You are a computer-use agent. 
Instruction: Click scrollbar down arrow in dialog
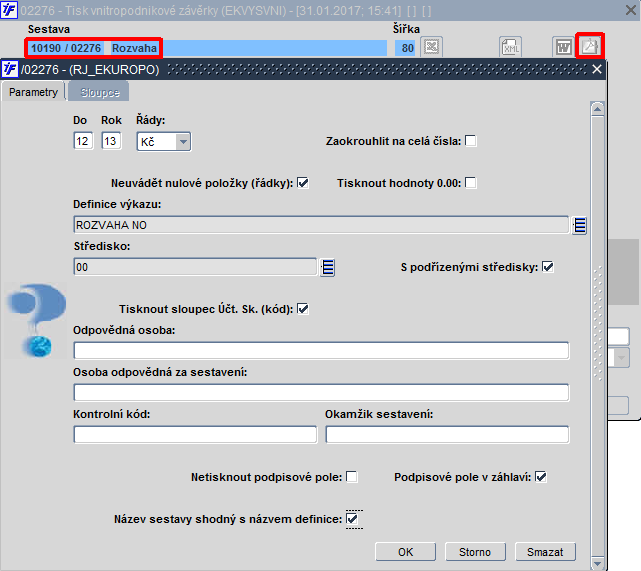click(x=597, y=563)
